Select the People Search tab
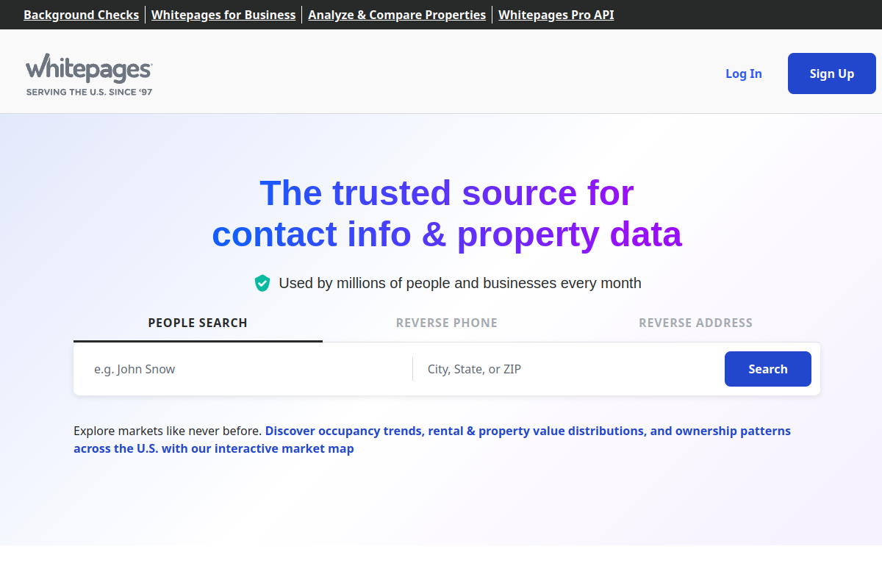The image size is (882, 588). [198, 323]
